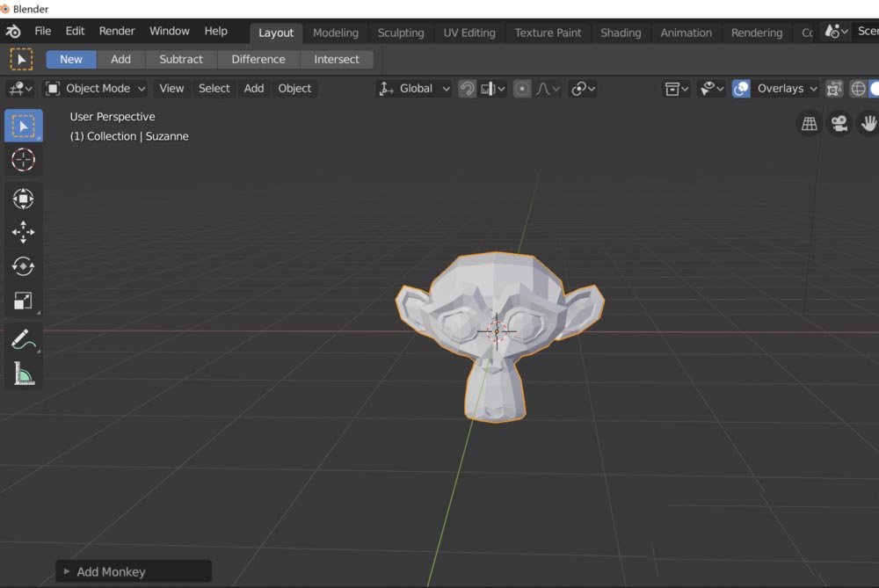
Task: Switch to the Modeling workspace tab
Action: (x=335, y=32)
